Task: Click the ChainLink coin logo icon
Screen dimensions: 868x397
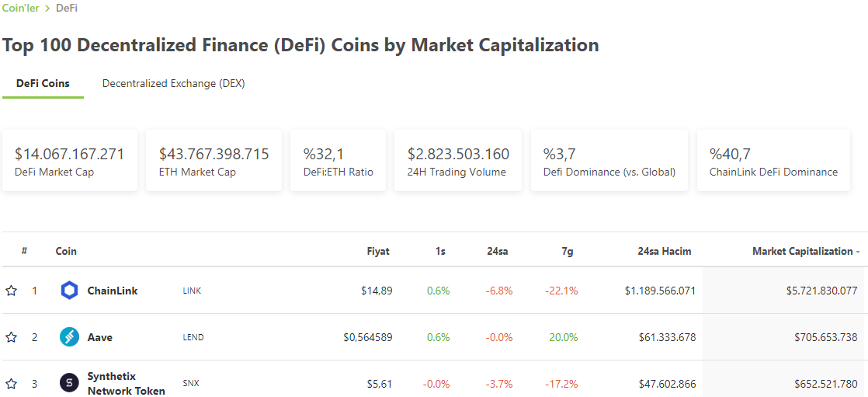Action: coord(69,291)
